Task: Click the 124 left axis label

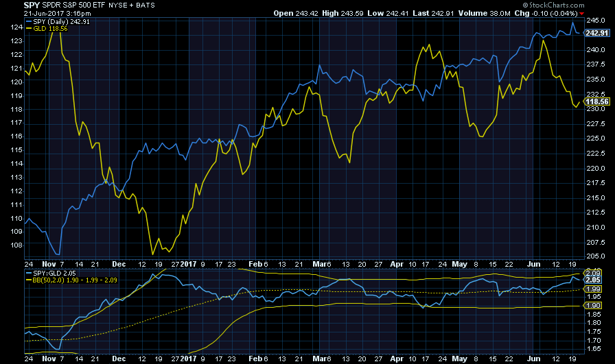Action: pos(16,27)
